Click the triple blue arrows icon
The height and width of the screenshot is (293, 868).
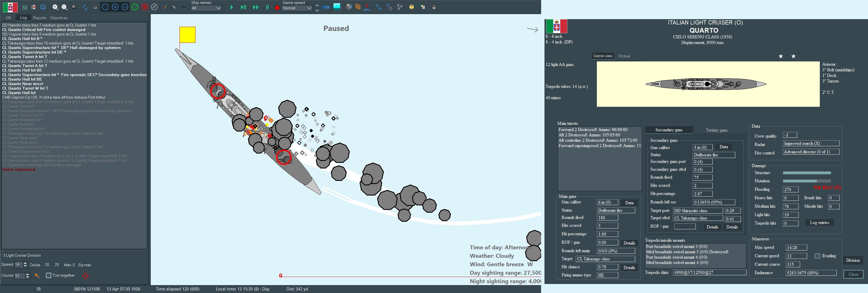pyautogui.click(x=326, y=7)
